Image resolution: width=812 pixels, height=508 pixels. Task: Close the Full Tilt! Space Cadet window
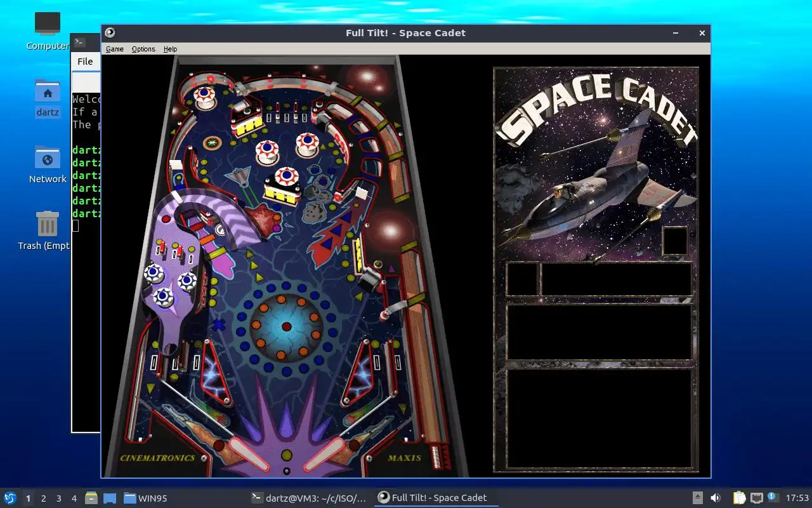pyautogui.click(x=702, y=33)
